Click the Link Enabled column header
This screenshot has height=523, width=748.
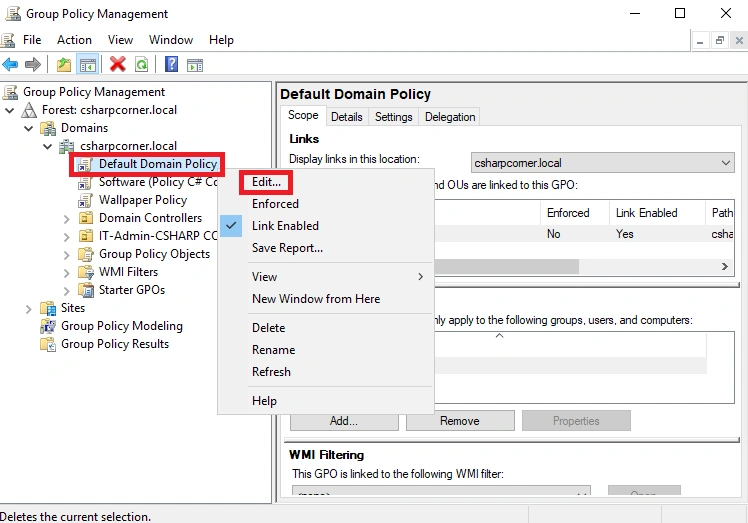657,213
